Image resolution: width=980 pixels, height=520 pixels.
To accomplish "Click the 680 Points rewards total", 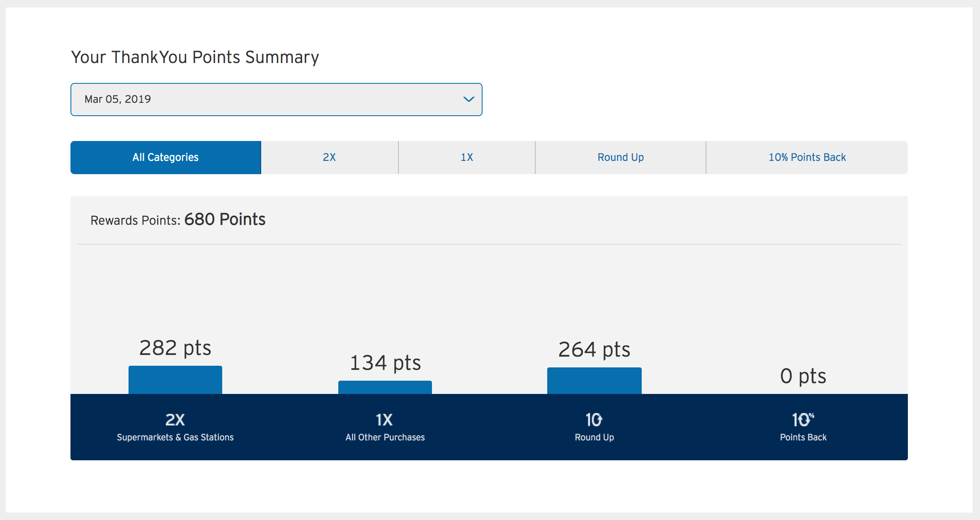I will [225, 219].
